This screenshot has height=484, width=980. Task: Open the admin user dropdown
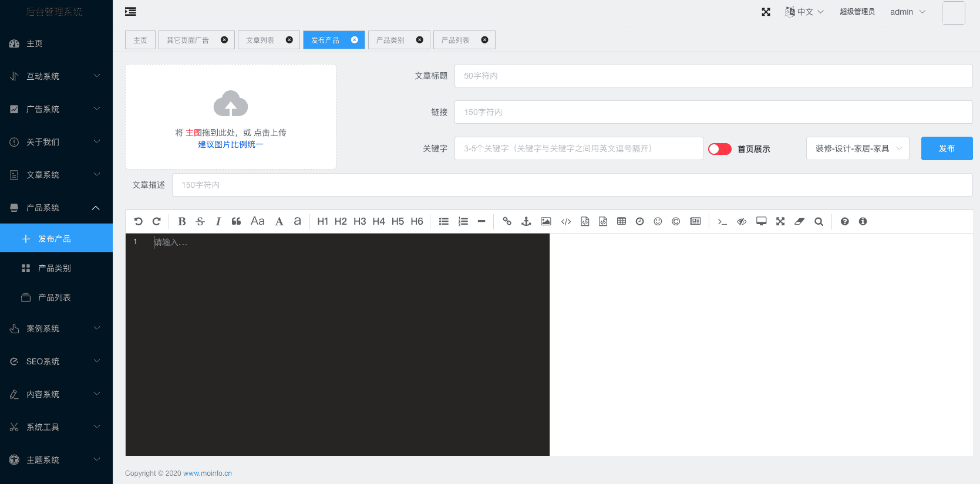(x=907, y=12)
